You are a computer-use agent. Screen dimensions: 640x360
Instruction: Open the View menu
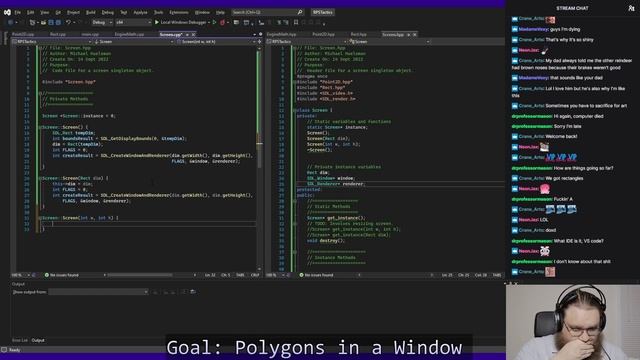tap(44, 12)
